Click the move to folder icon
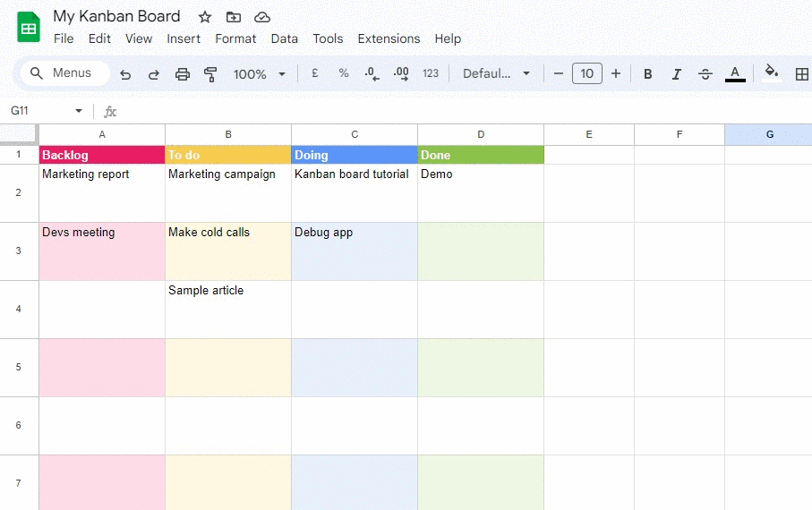The image size is (812, 510). click(234, 17)
